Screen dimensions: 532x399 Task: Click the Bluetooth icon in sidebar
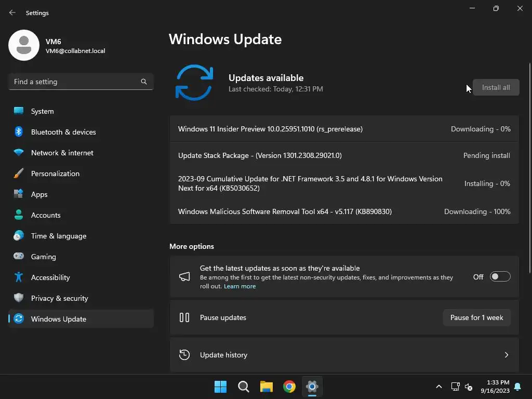(19, 131)
